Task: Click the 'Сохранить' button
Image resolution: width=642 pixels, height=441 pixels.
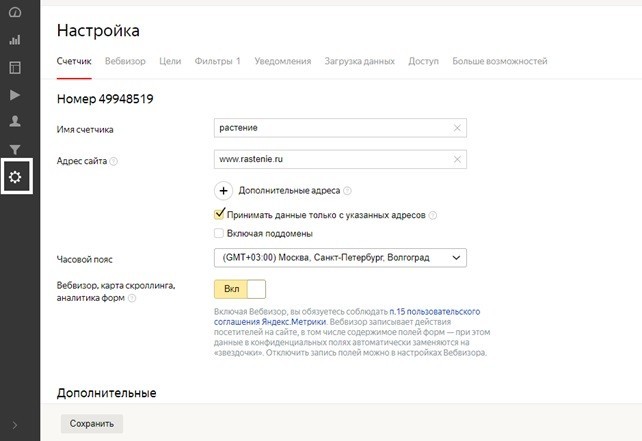Action: point(92,424)
